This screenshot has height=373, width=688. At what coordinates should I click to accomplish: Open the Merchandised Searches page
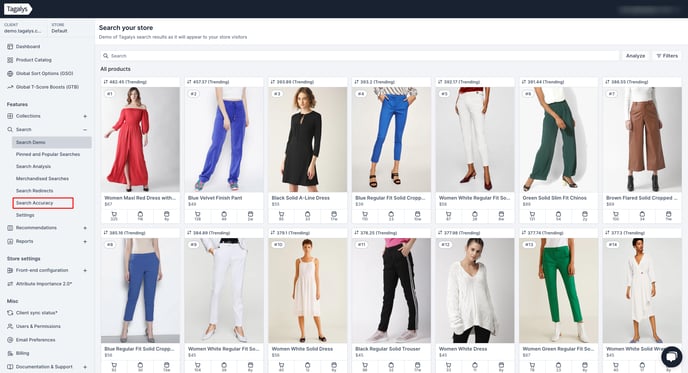point(42,179)
